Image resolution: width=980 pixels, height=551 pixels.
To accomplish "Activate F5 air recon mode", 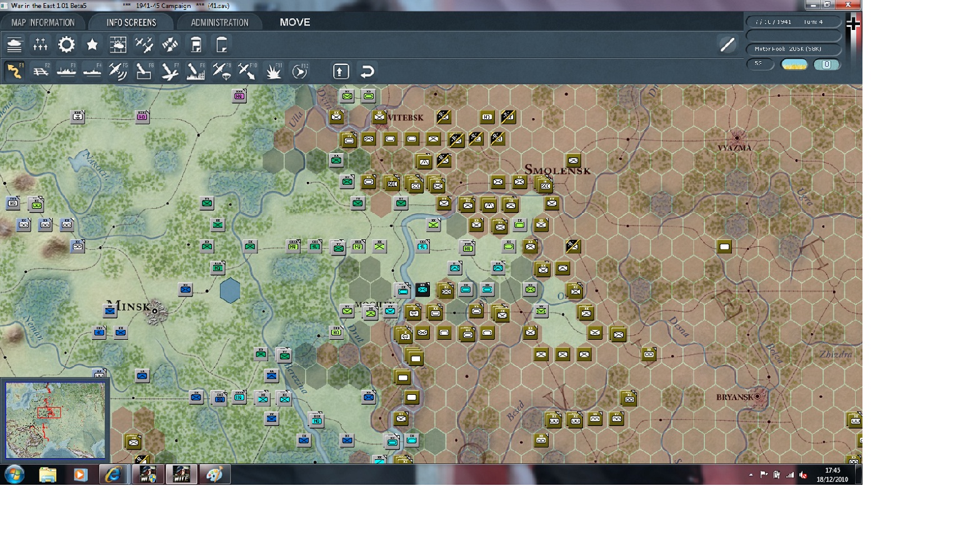I will [x=118, y=71].
